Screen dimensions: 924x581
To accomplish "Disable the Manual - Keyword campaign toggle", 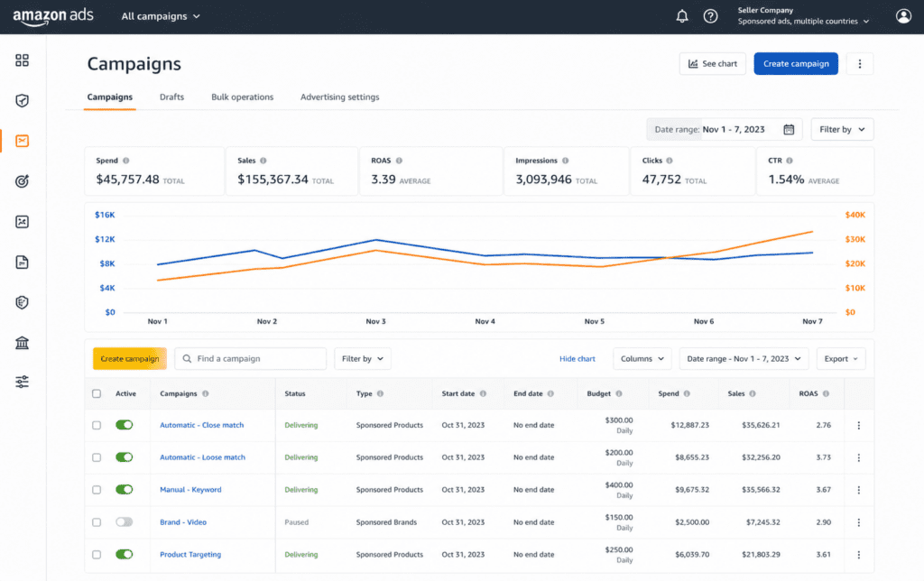I will click(x=125, y=490).
